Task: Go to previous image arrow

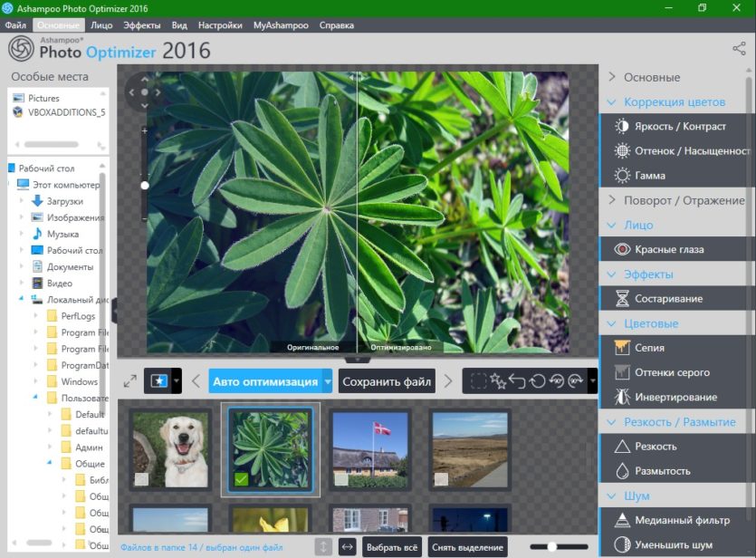Action: pyautogui.click(x=196, y=381)
